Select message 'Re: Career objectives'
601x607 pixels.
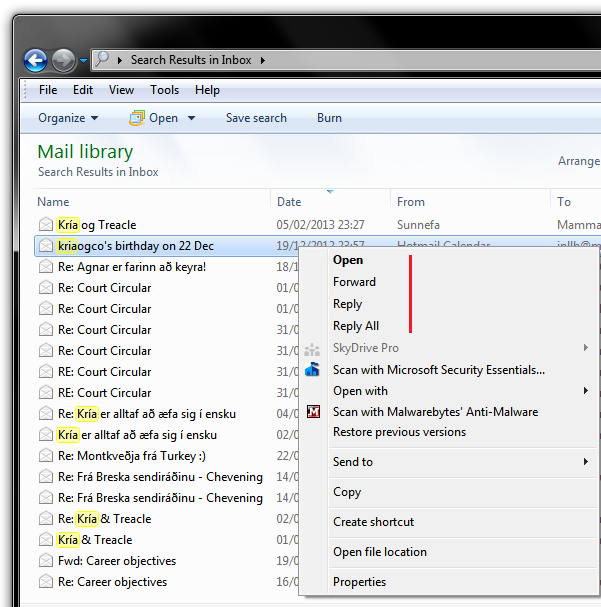pos(112,581)
